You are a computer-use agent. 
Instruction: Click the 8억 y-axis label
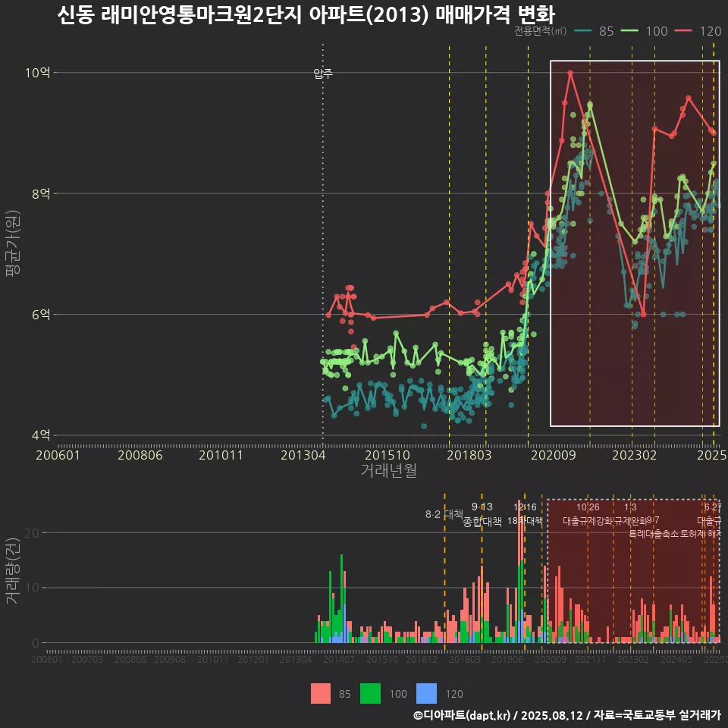point(41,193)
